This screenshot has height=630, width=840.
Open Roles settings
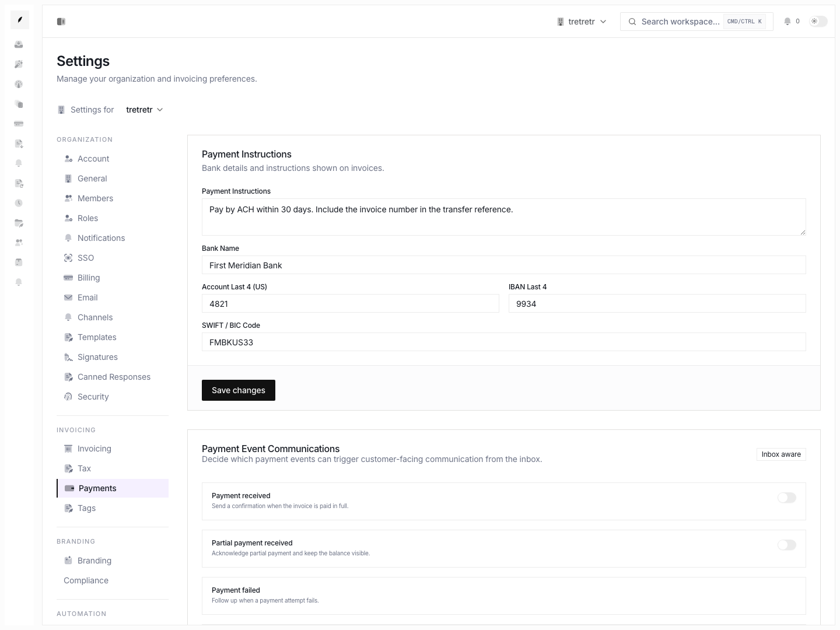(113, 218)
